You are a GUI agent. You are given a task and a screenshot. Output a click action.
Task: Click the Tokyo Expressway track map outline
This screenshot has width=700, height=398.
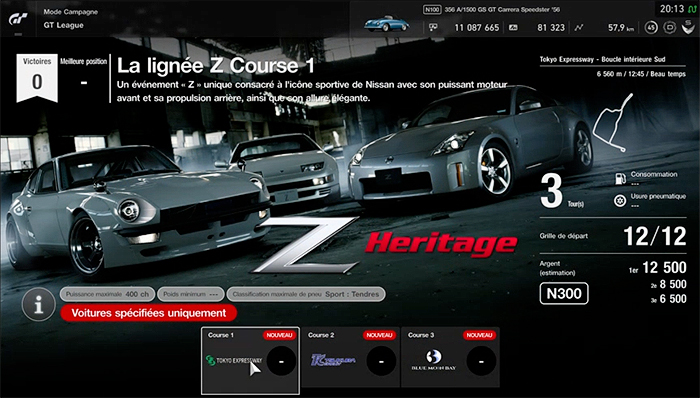coord(613,122)
